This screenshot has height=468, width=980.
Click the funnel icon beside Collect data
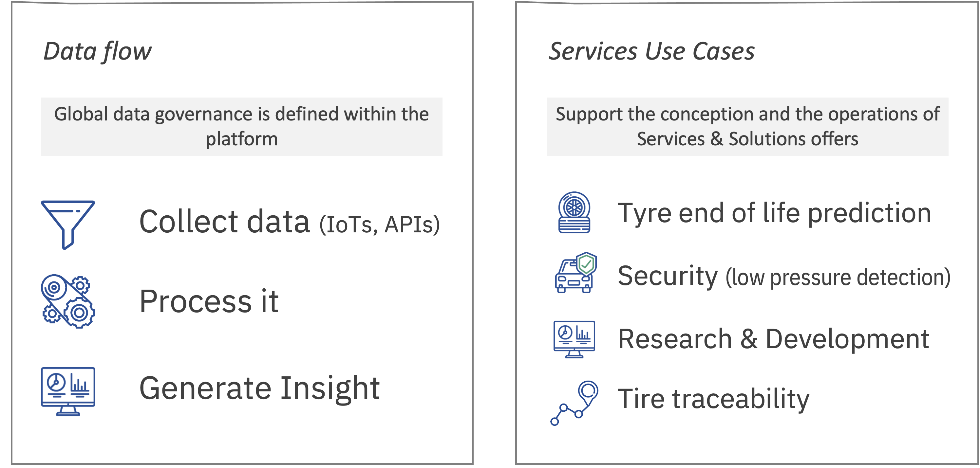tap(68, 224)
